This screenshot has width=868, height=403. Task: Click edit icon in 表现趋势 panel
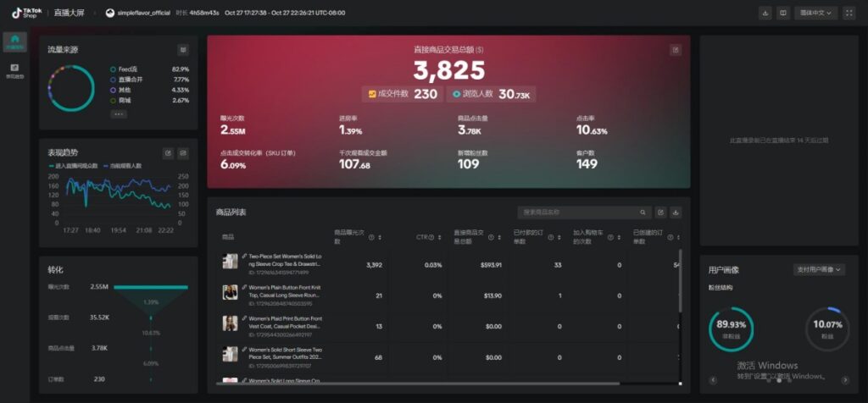pos(168,153)
